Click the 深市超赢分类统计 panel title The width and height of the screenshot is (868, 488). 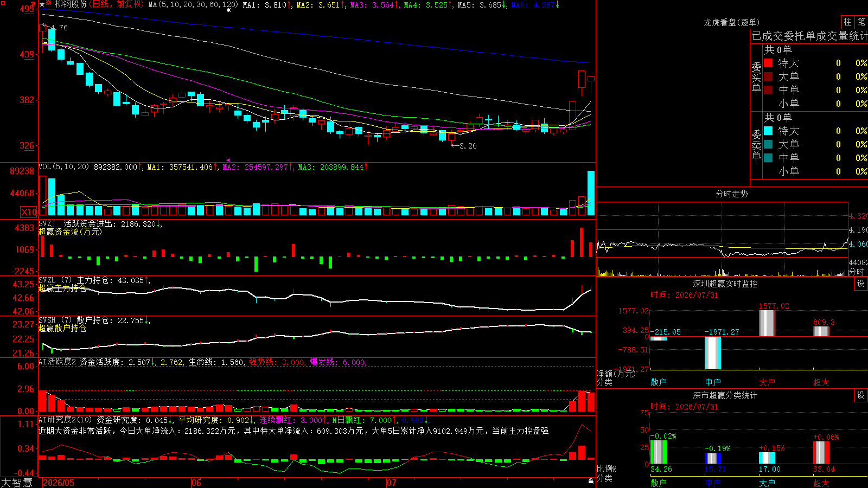725,395
